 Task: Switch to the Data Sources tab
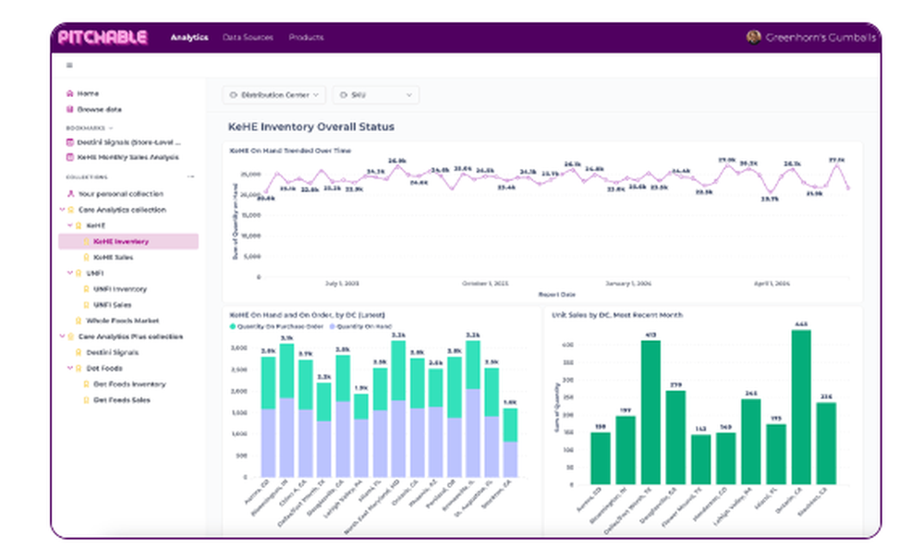pos(248,37)
